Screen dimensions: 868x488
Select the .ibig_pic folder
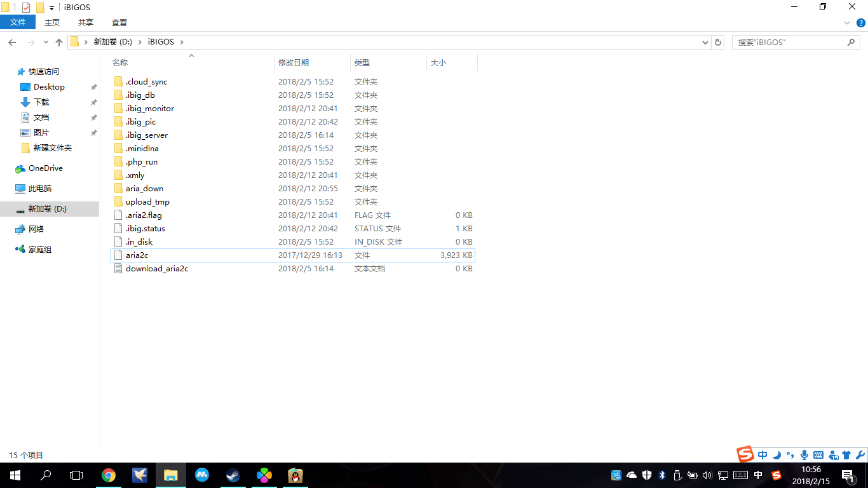(x=140, y=122)
